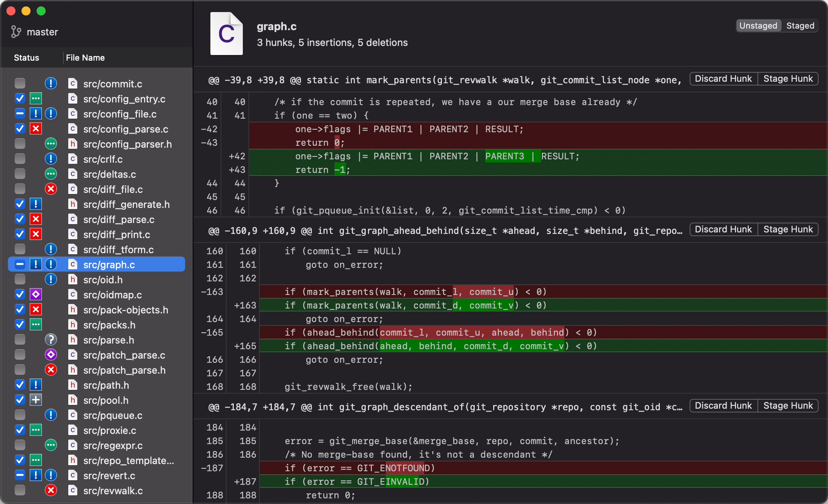Viewport: 828px width, 504px height.
Task: Click the green ellipsis staged icon for src/config_entry.c
Action: click(36, 99)
